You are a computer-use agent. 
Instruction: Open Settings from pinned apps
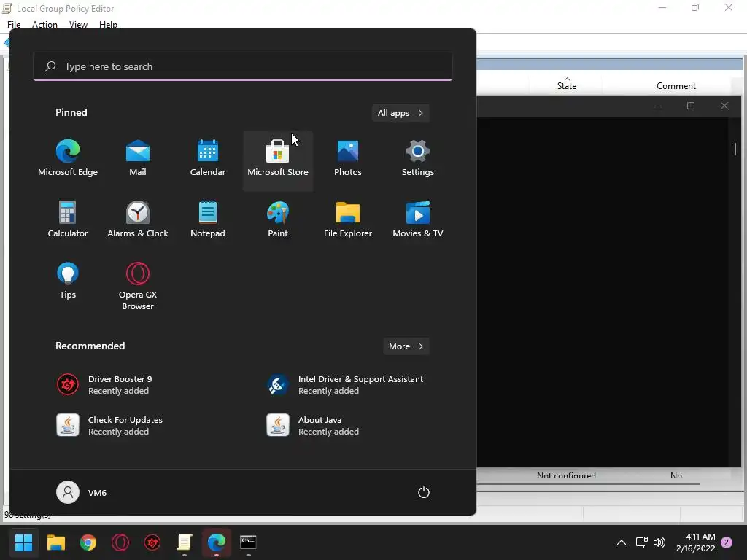[418, 158]
